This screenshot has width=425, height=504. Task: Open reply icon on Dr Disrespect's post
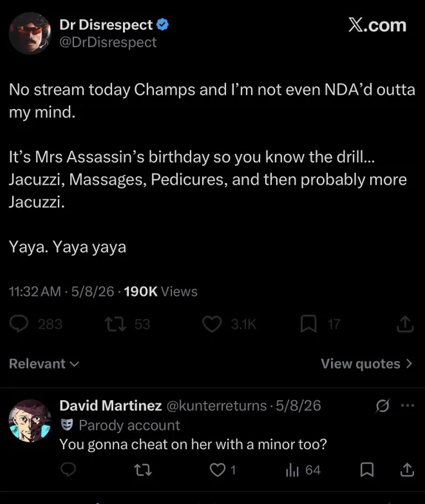pyautogui.click(x=19, y=324)
